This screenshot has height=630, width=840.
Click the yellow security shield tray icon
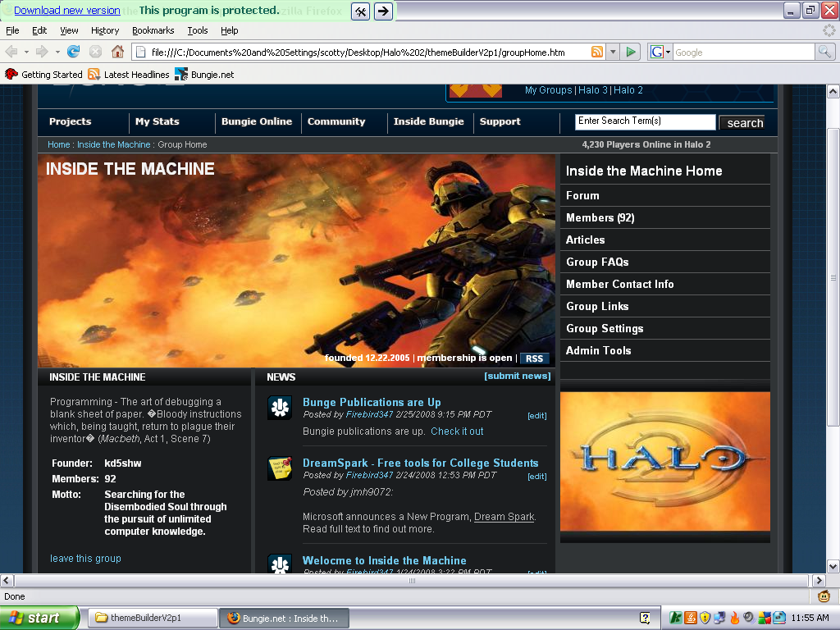[x=705, y=618]
